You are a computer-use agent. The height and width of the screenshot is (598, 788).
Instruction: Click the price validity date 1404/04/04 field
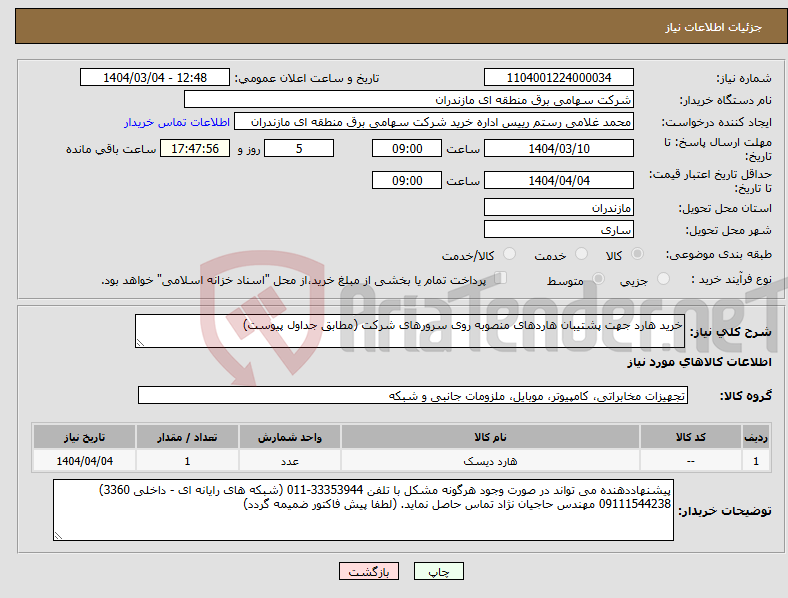pos(559,180)
